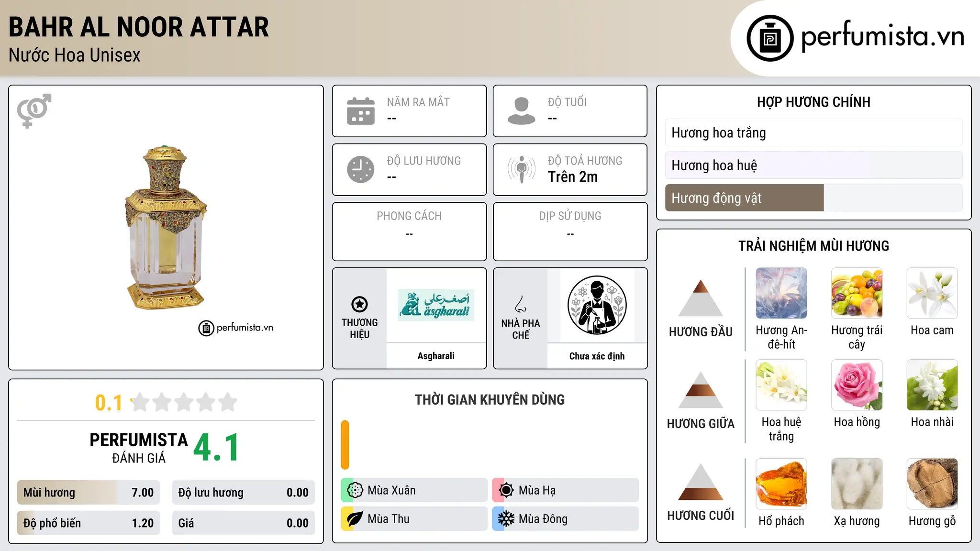Click the Mùa Đông snowflake icon
The height and width of the screenshot is (551, 980).
point(506,519)
